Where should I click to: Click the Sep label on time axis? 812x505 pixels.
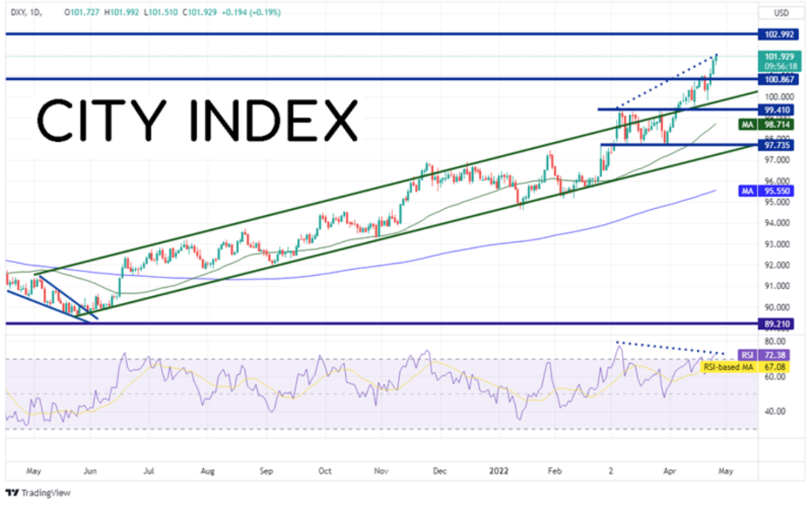point(265,471)
